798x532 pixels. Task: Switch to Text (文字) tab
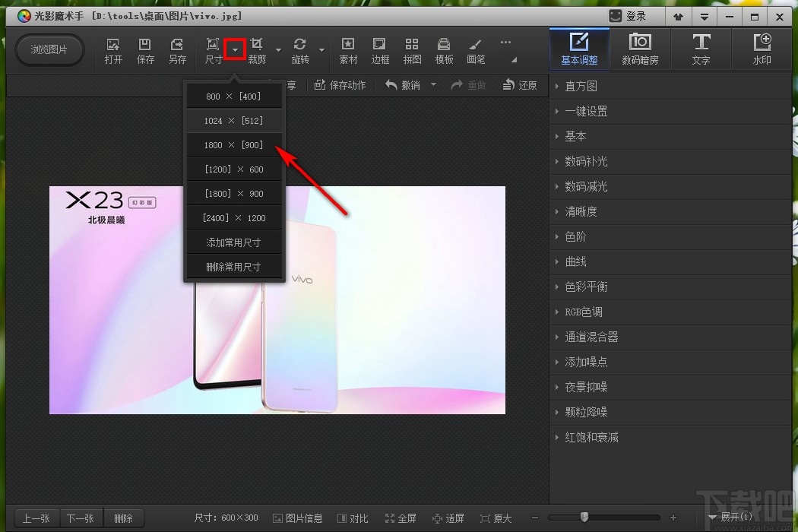click(701, 49)
